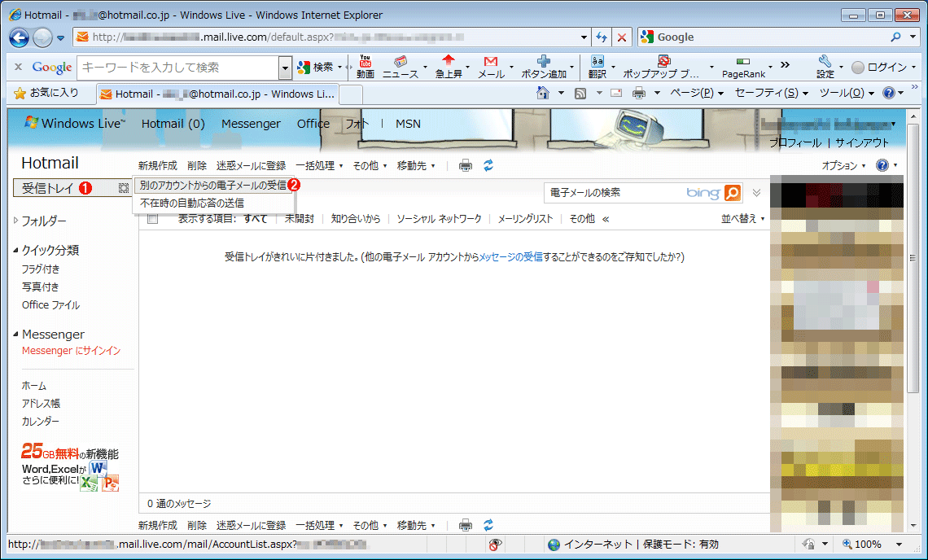Click the upper 削除 button

coord(196,166)
